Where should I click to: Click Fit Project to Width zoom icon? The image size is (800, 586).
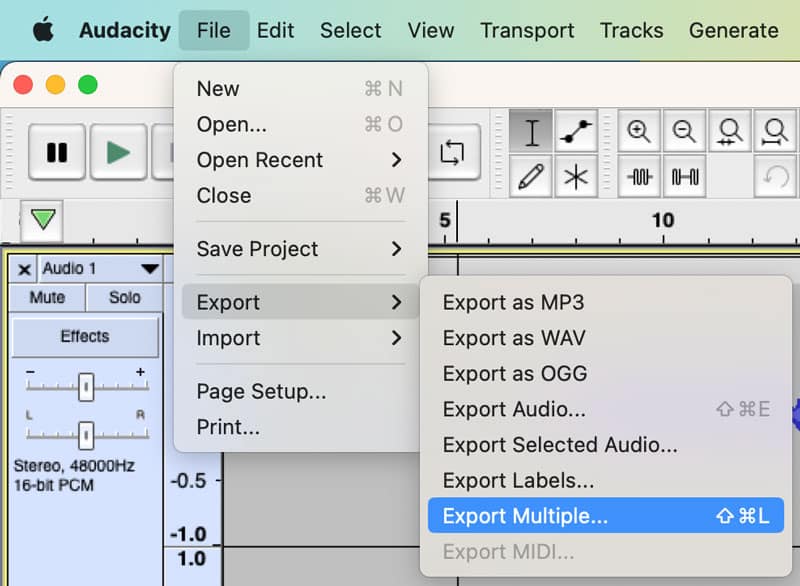(774, 132)
